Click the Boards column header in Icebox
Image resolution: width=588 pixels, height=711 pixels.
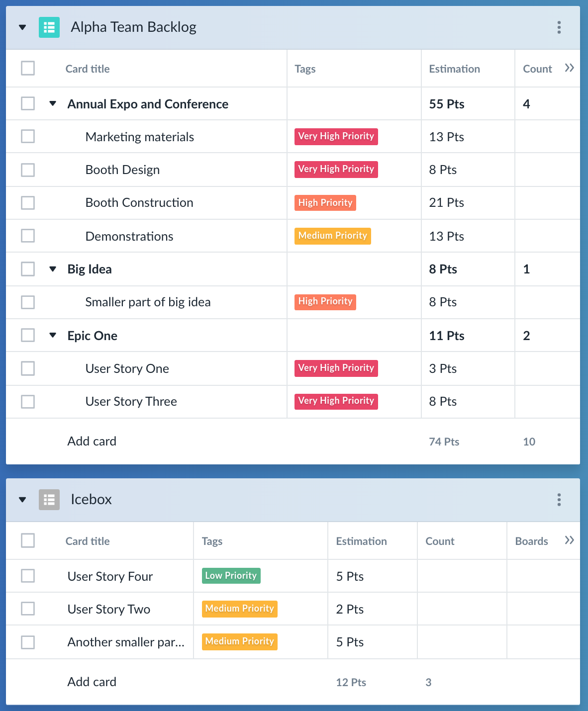[x=531, y=541]
